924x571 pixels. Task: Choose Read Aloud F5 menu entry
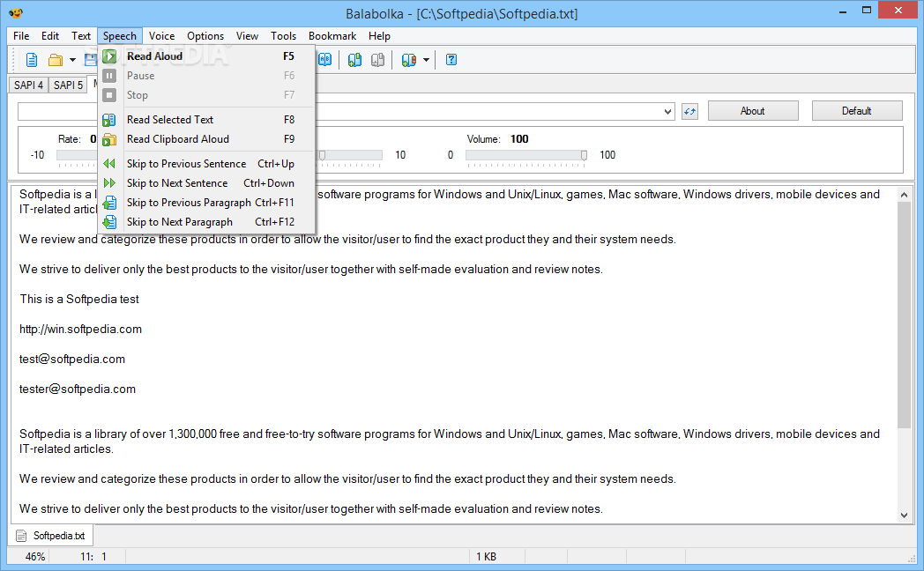[207, 56]
